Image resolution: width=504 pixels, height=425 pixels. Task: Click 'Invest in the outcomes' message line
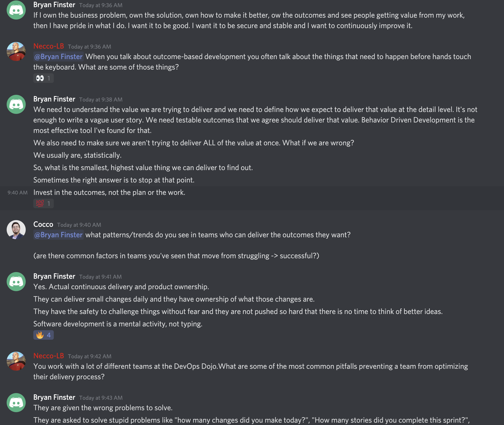click(x=109, y=192)
